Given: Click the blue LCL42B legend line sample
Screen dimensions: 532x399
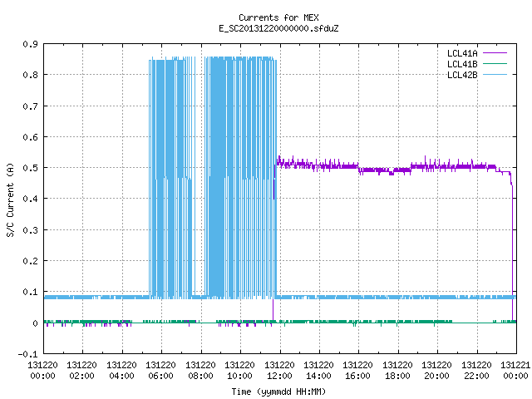Looking at the screenshot, I should [495, 74].
